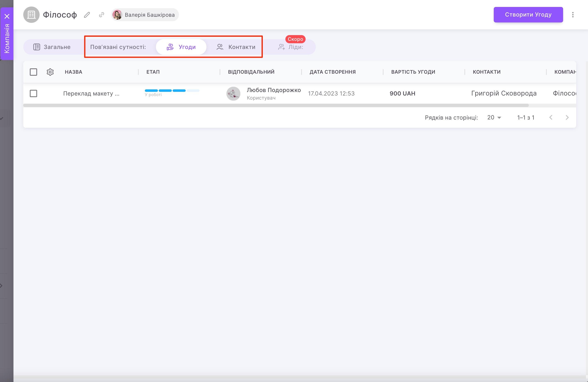Click the company building avatar icon
588x382 pixels.
click(31, 15)
